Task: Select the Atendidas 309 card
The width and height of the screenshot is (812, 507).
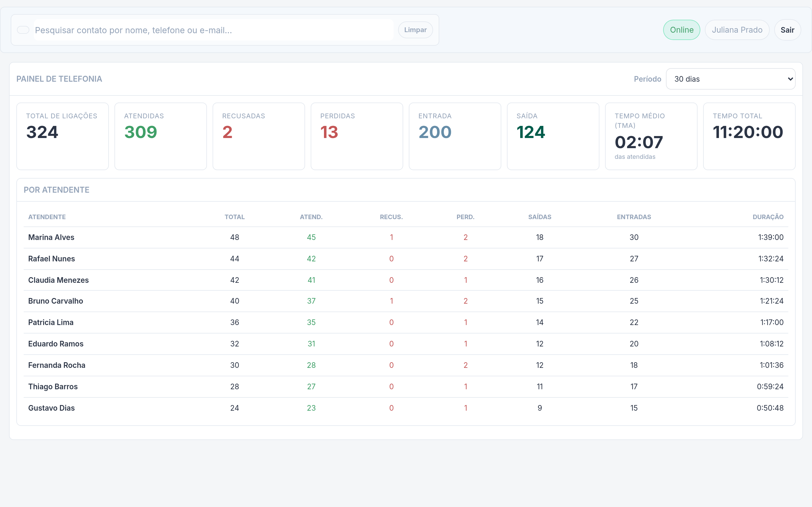Action: point(161,136)
